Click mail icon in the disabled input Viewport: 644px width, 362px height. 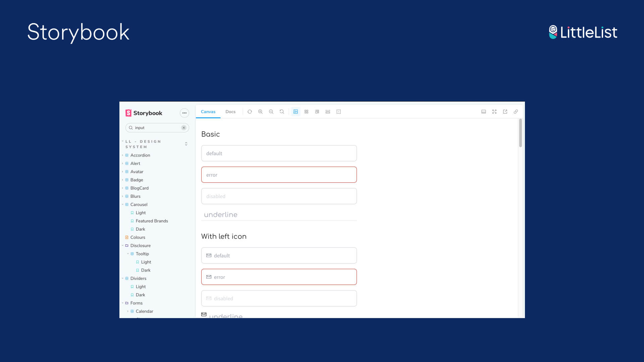pyautogui.click(x=209, y=298)
